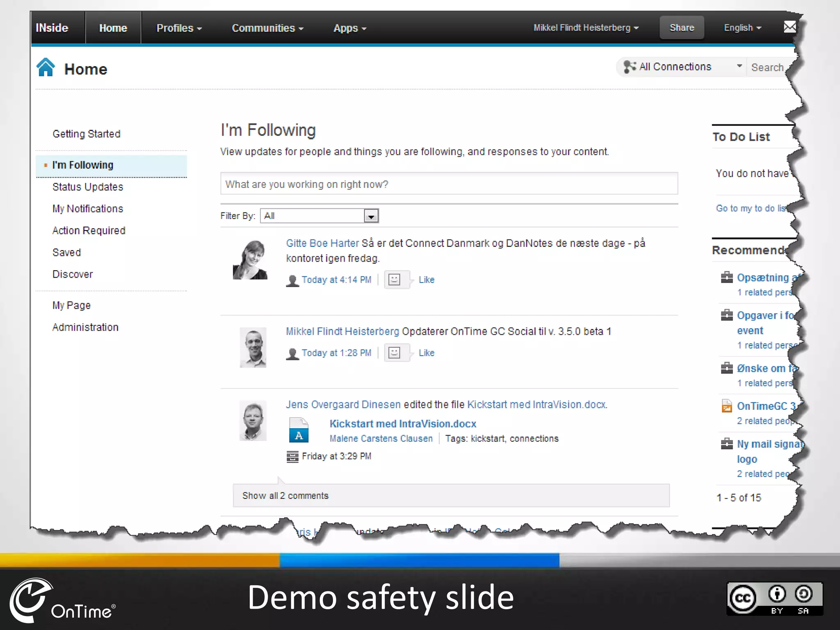Viewport: 840px width, 630px height.
Task: Open Mikkel Flindt Heisterberg's profile photo
Action: tap(253, 347)
